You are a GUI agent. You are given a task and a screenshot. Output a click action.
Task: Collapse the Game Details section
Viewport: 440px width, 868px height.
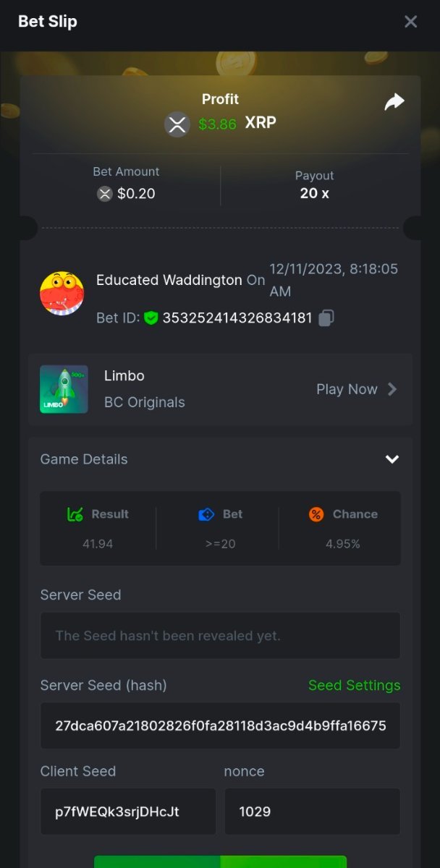[392, 459]
